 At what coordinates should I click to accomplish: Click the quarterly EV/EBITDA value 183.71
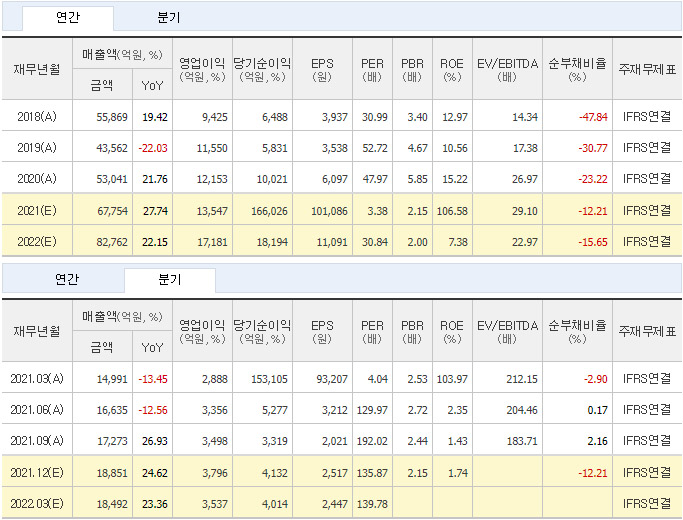(x=522, y=441)
